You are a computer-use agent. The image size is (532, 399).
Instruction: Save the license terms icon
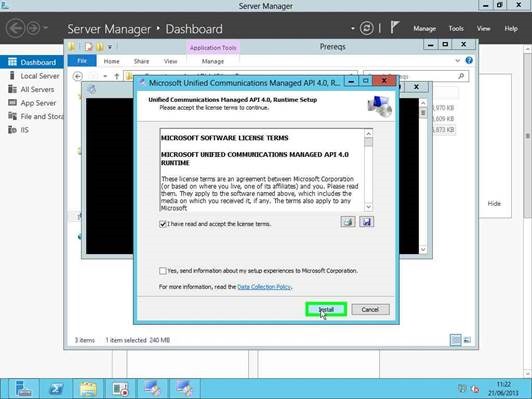point(366,222)
